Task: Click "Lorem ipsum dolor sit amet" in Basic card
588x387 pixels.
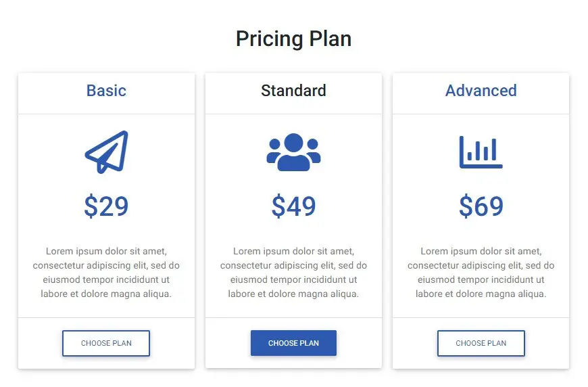Action: [106, 252]
